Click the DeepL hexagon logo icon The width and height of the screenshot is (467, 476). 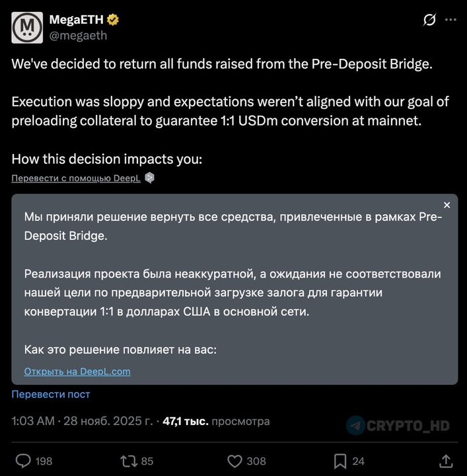coord(150,178)
